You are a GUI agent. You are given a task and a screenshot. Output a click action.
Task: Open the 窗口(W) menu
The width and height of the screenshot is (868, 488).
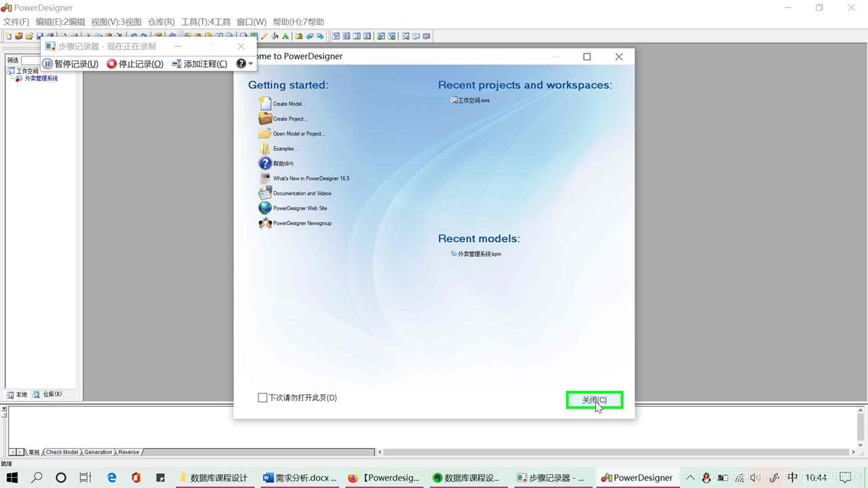pos(252,22)
